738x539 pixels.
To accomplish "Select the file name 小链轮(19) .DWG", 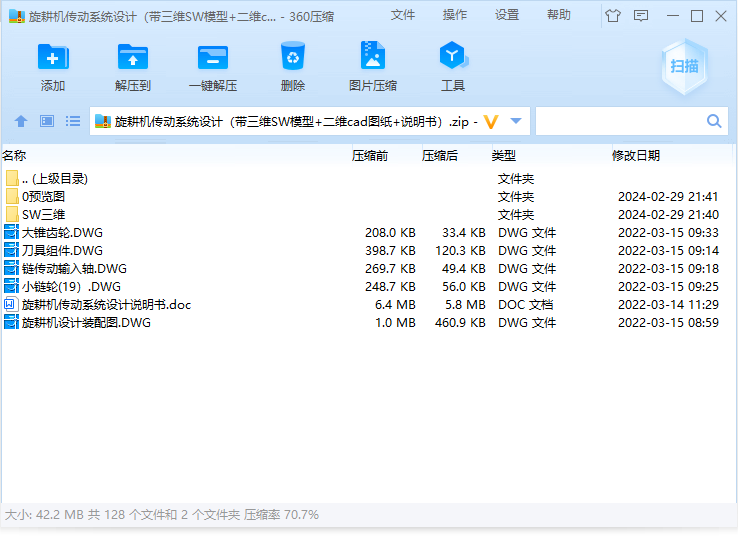I will 71,286.
